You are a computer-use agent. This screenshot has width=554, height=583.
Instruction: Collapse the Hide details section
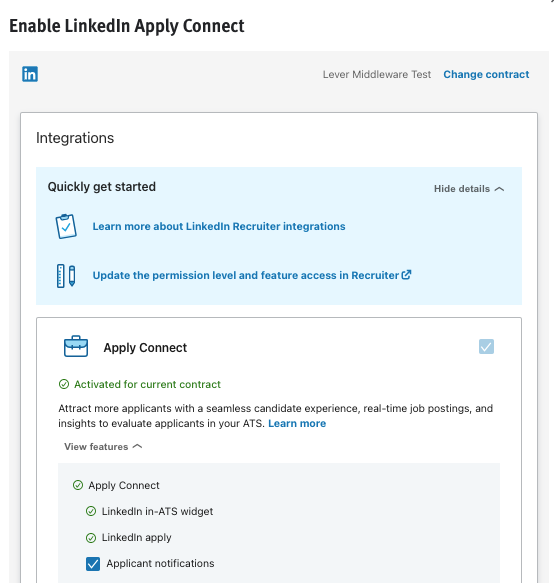[469, 189]
